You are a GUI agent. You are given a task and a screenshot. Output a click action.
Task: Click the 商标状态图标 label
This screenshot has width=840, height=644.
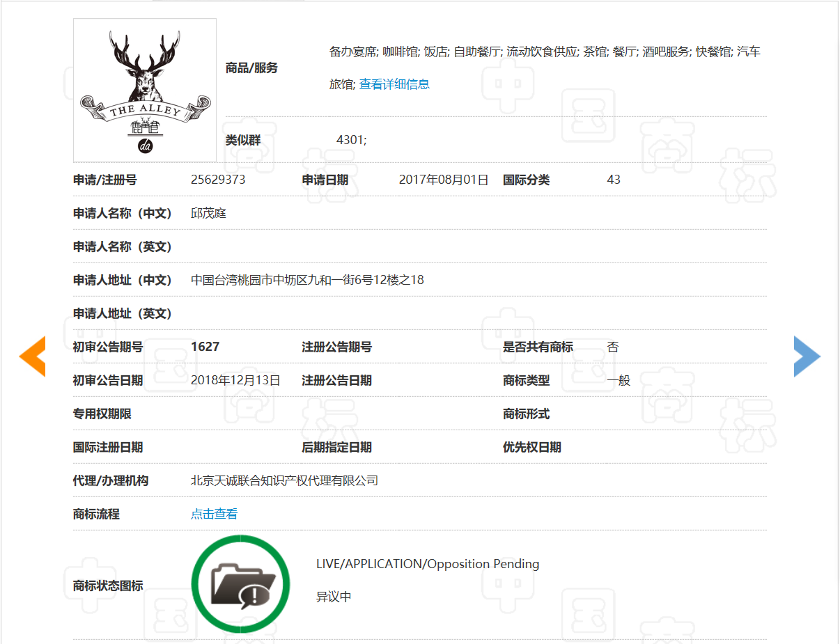coord(108,586)
